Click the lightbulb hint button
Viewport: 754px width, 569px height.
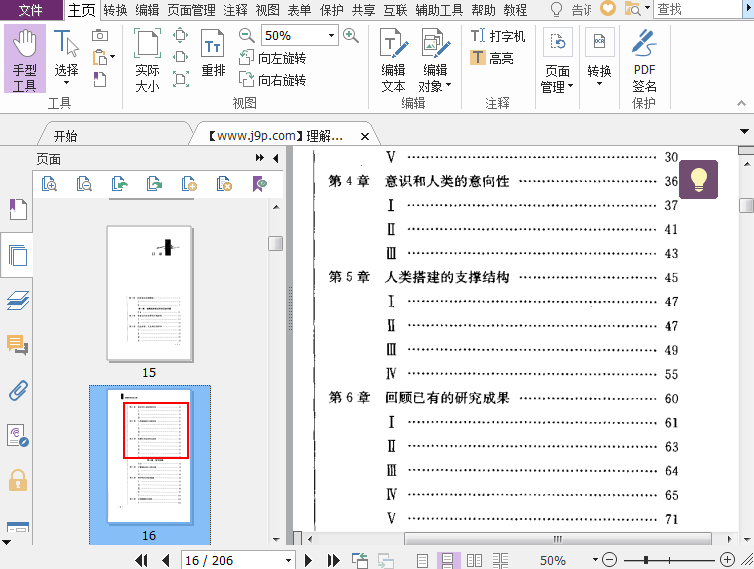[x=698, y=180]
